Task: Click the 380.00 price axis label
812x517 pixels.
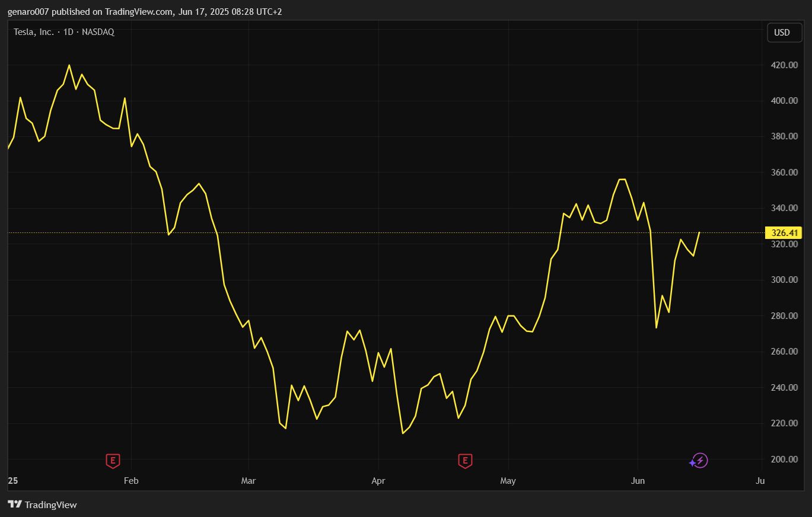Action: pyautogui.click(x=784, y=136)
